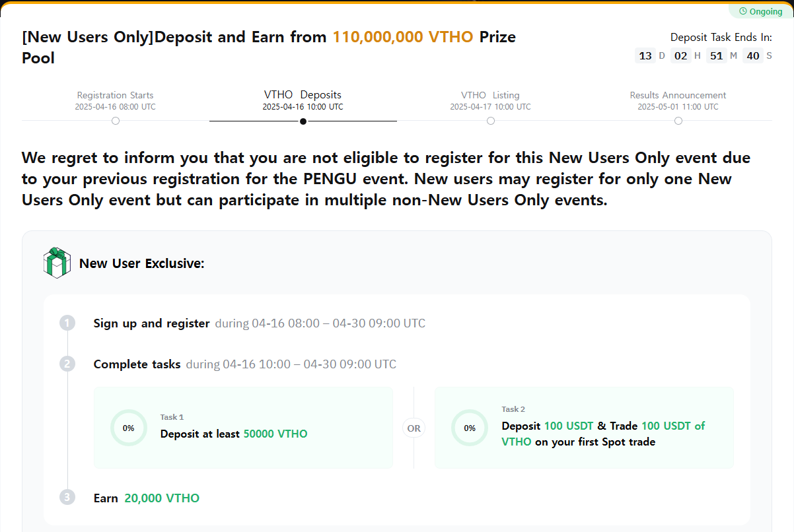
Task: Click the Task 2 small label
Action: (514, 409)
